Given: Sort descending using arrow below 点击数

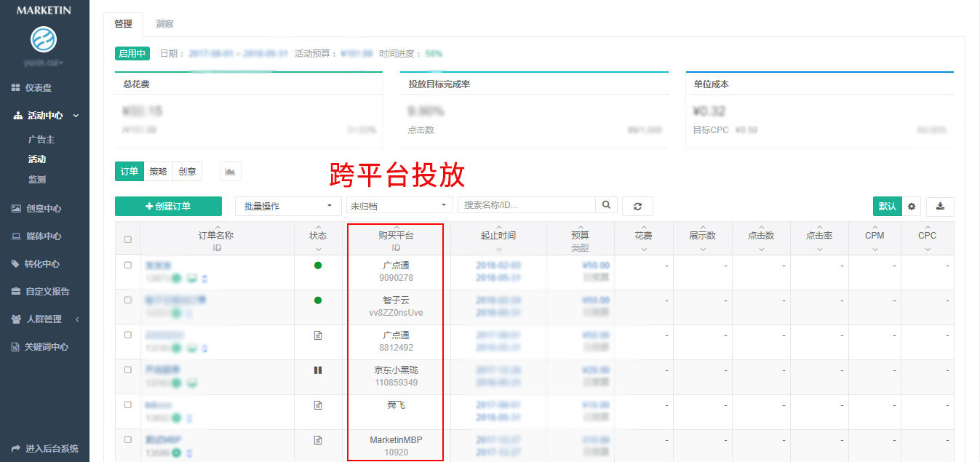Looking at the screenshot, I should click(761, 250).
